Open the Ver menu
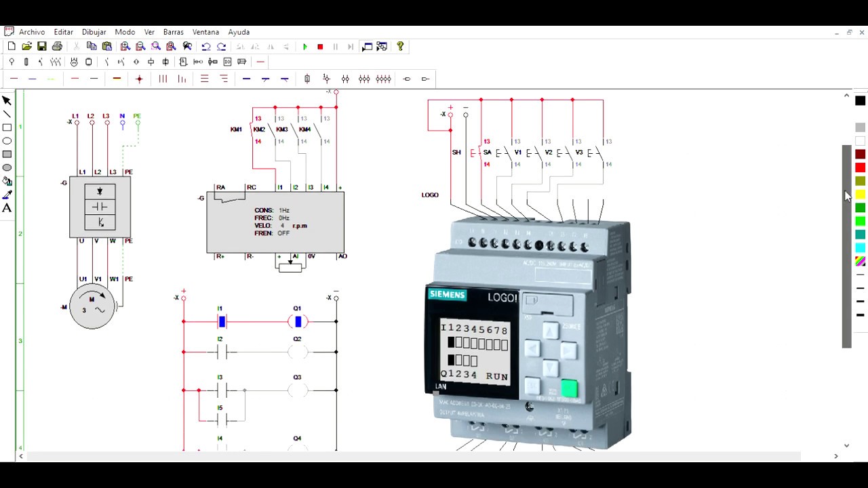The image size is (868, 488). [149, 32]
